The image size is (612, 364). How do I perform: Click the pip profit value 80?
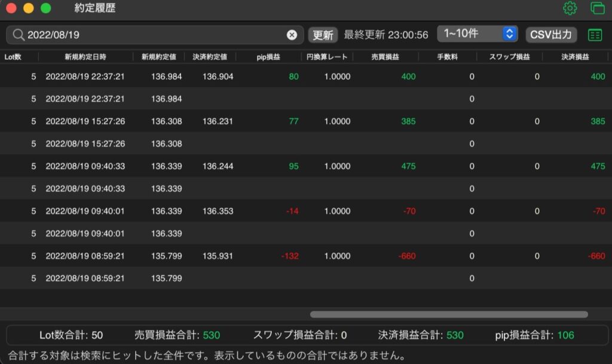293,77
